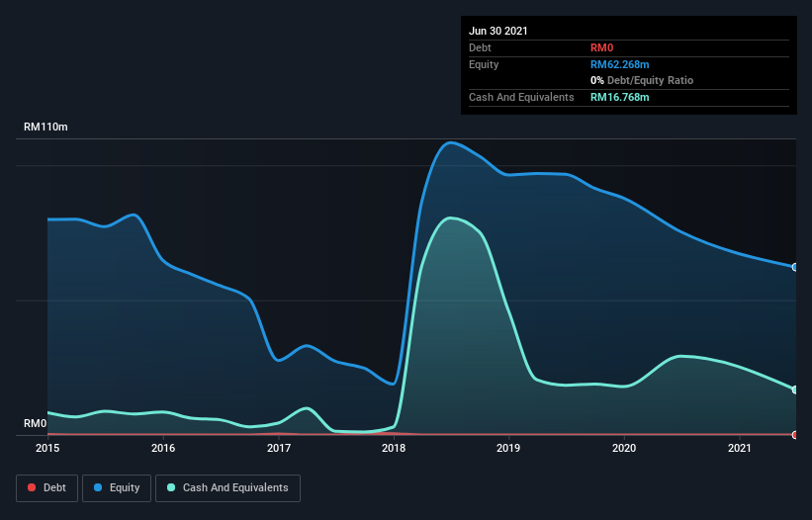Click the 2020 x-axis label
This screenshot has width=812, height=520.
click(x=624, y=448)
